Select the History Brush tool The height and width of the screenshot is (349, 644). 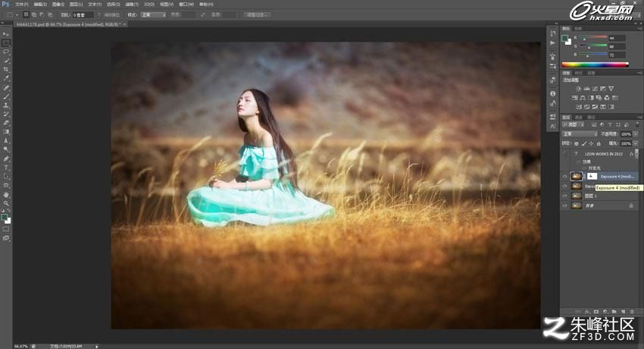[6, 114]
